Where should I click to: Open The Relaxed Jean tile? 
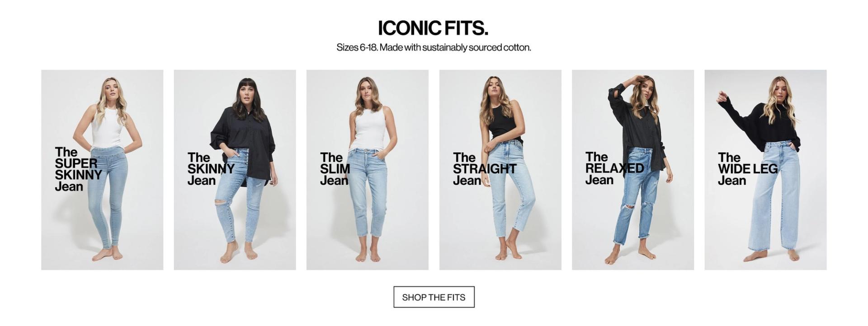[x=633, y=170]
